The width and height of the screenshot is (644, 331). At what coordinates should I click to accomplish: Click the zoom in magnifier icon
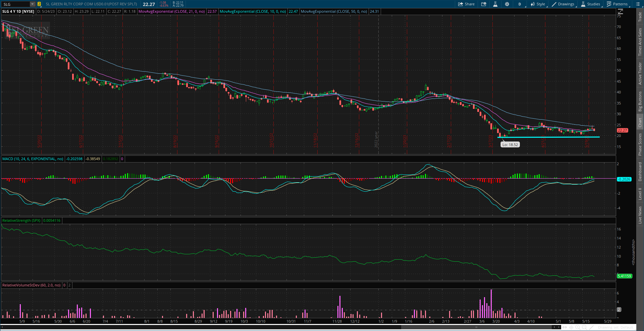(x=578, y=327)
